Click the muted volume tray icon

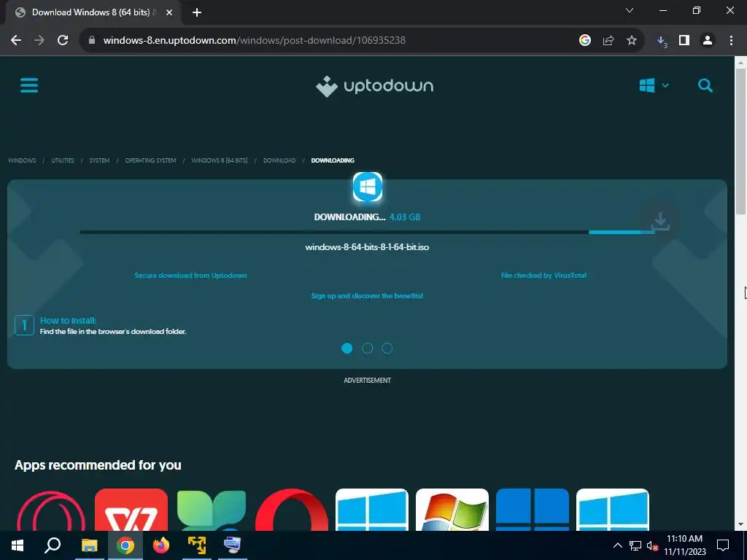(x=652, y=545)
